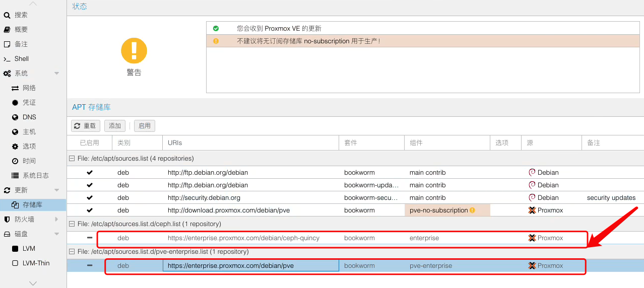Click the 磁盘 drive icon
The image size is (644, 288).
(7, 234)
